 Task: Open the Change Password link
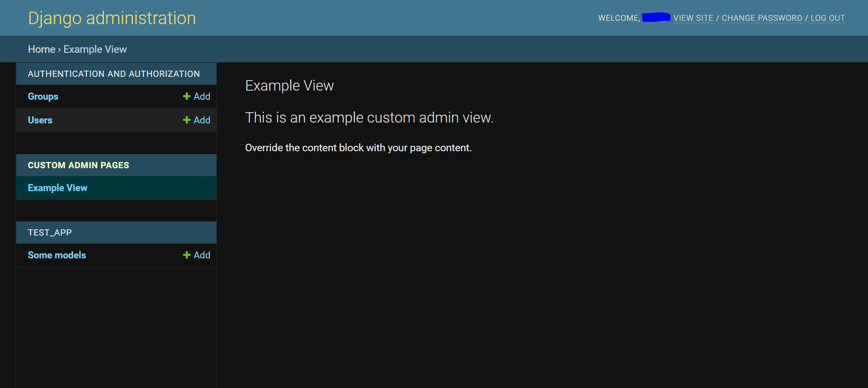point(762,18)
